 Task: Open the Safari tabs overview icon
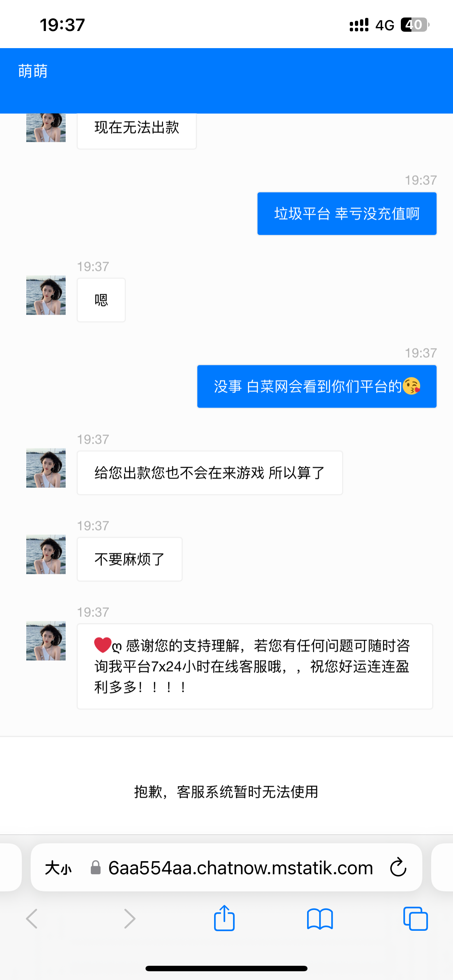[415, 919]
